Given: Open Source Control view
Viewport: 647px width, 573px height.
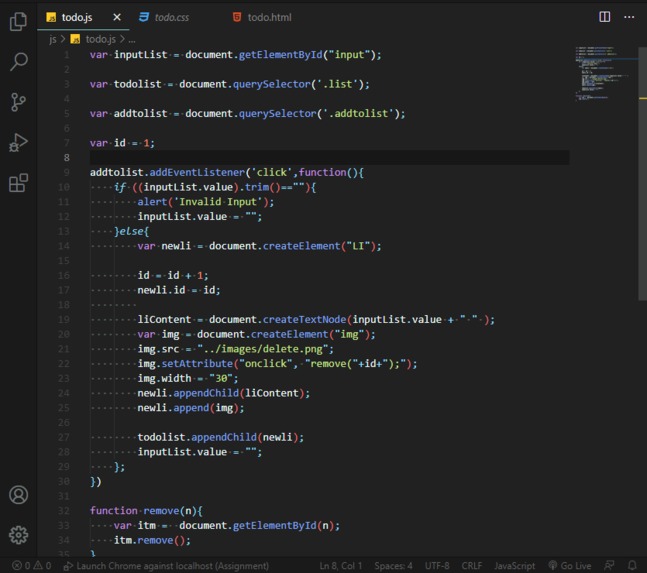Looking at the screenshot, I should coord(18,102).
